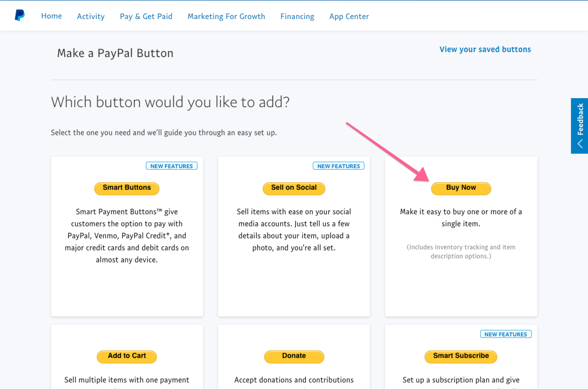Click 'Select the one you need' instruction text
This screenshot has height=389, width=588.
click(x=164, y=133)
